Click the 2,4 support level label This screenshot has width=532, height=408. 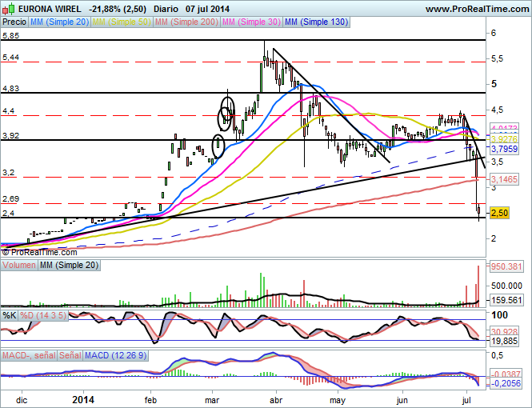[9, 214]
